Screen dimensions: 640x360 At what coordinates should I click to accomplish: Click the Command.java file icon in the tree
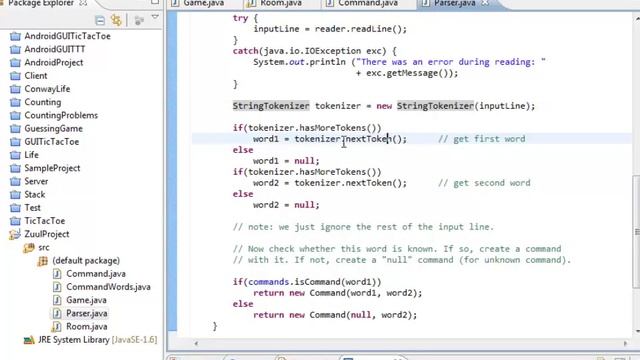click(x=57, y=274)
